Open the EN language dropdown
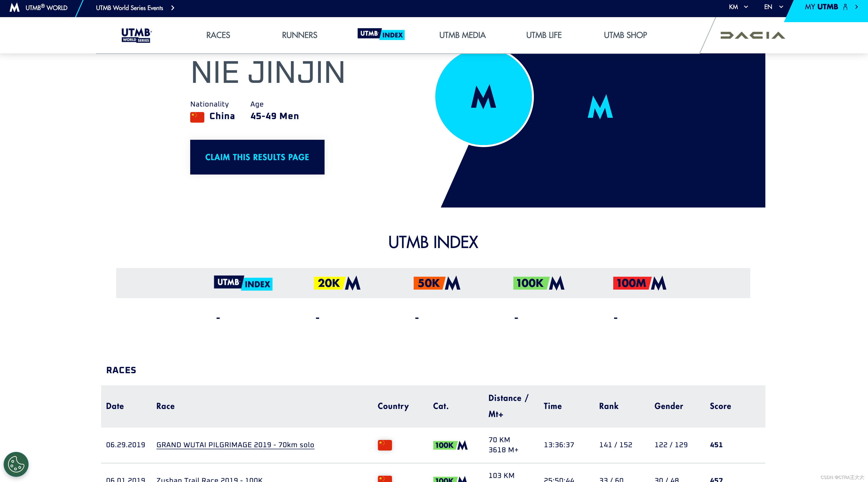The image size is (868, 482). pos(773,7)
